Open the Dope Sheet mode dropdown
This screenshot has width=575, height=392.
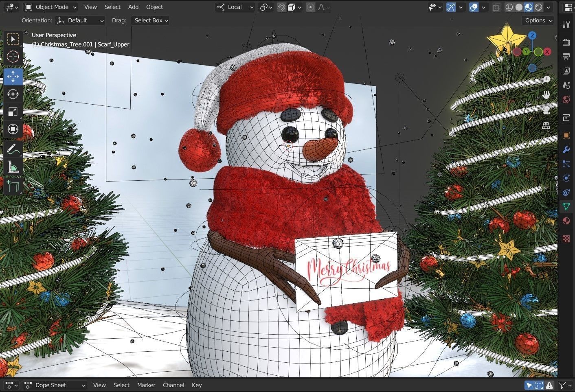pos(55,385)
